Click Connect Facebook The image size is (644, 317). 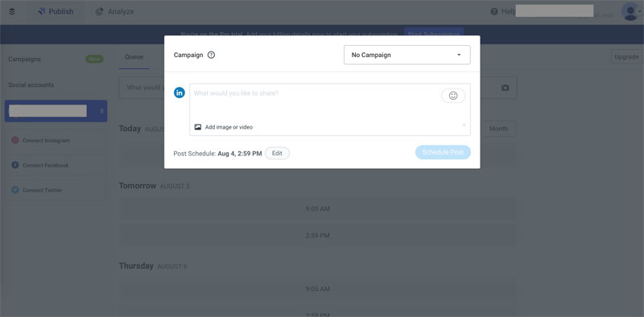click(56, 166)
